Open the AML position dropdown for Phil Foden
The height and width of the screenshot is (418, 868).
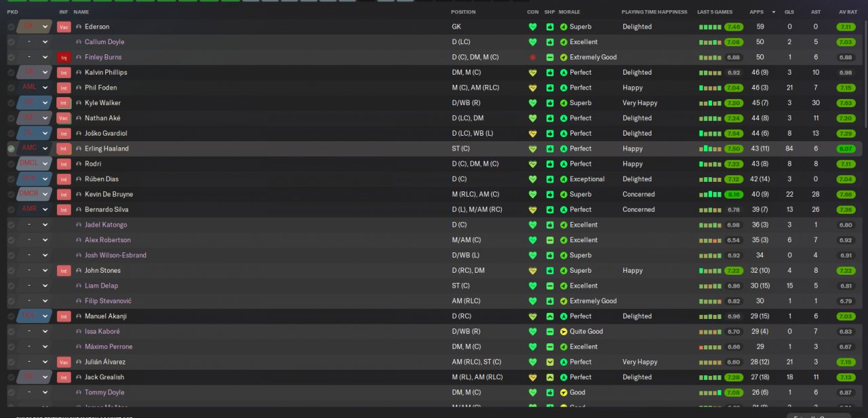(x=35, y=88)
